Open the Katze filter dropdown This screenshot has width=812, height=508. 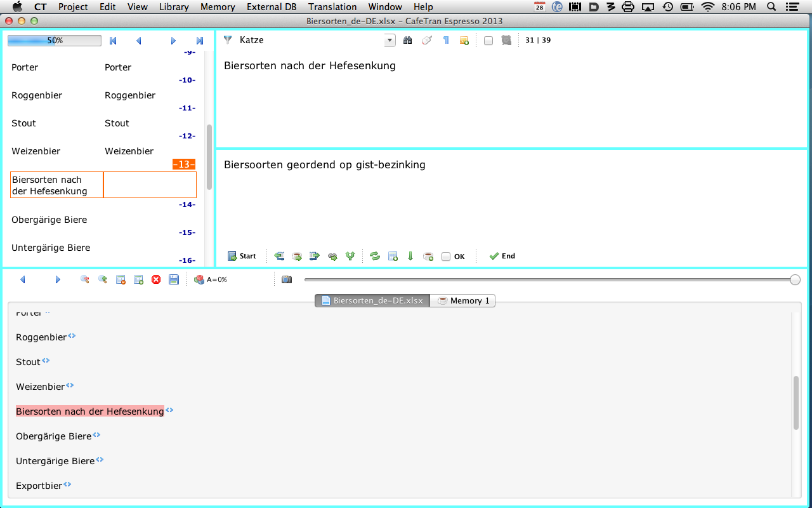[x=390, y=41]
